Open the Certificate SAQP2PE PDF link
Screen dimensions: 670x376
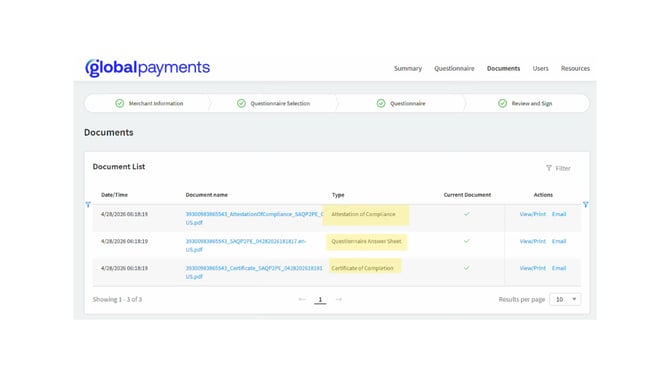pos(254,272)
